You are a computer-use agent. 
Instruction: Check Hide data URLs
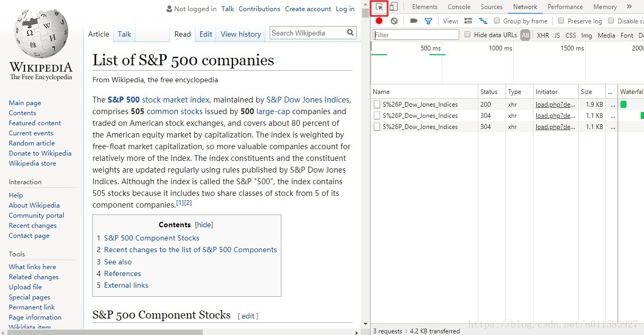(x=468, y=35)
